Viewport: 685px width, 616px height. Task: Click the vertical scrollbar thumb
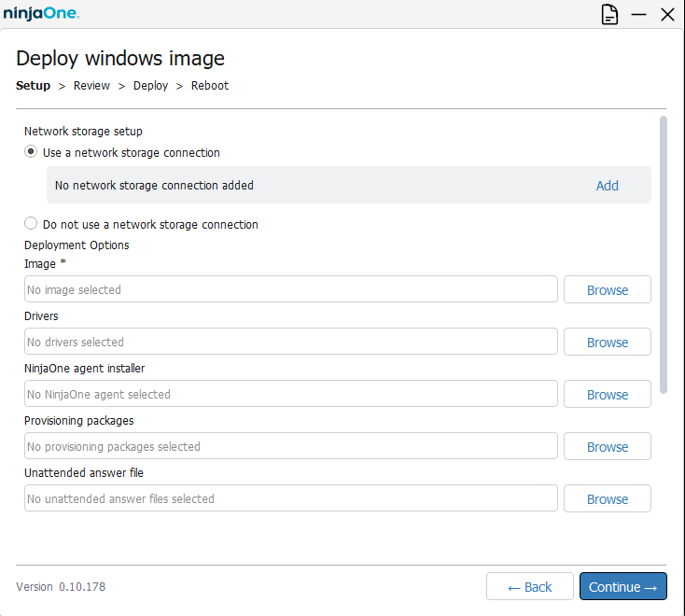coord(664,254)
